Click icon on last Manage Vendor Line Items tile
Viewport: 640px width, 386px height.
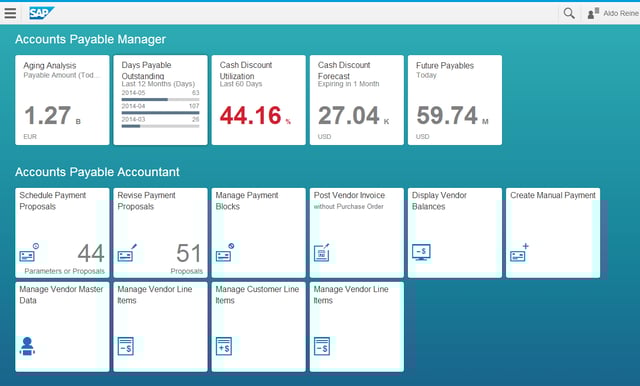point(322,346)
